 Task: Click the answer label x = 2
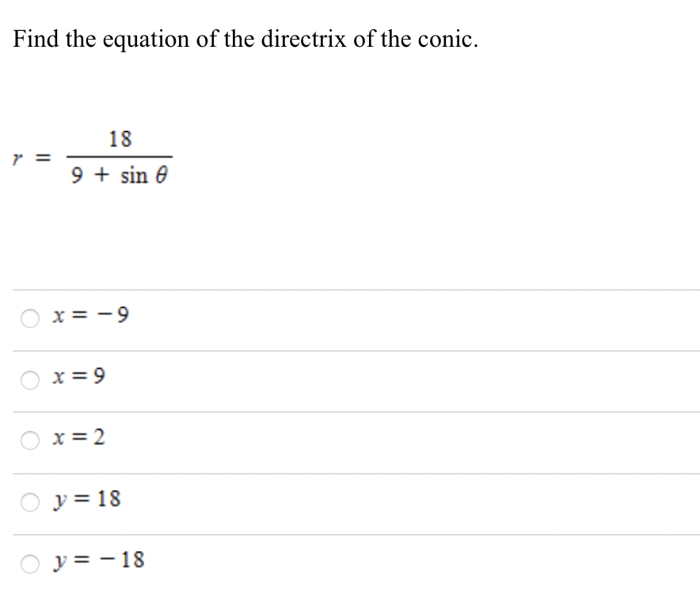coord(78,439)
